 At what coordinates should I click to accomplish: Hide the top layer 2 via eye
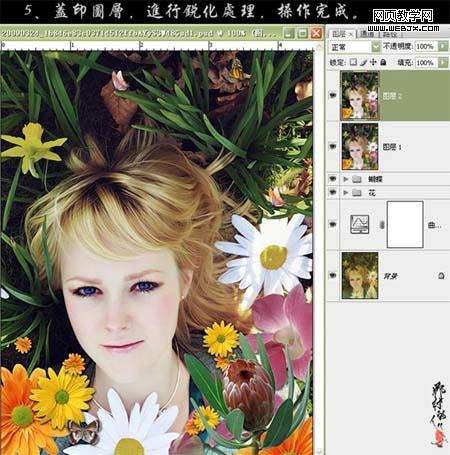[333, 96]
